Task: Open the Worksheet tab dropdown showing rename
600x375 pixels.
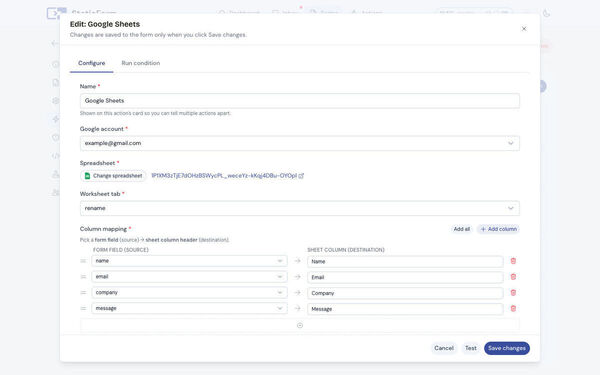Action: click(x=300, y=208)
